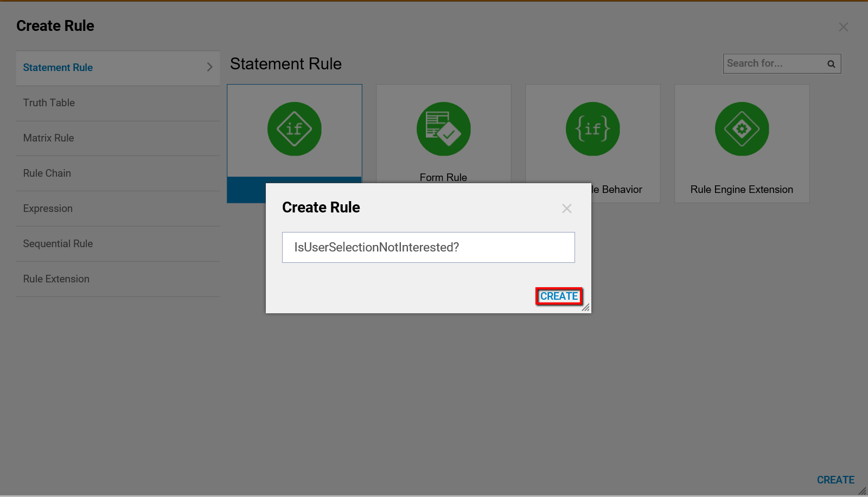Close the small Create Rule popup

click(567, 209)
